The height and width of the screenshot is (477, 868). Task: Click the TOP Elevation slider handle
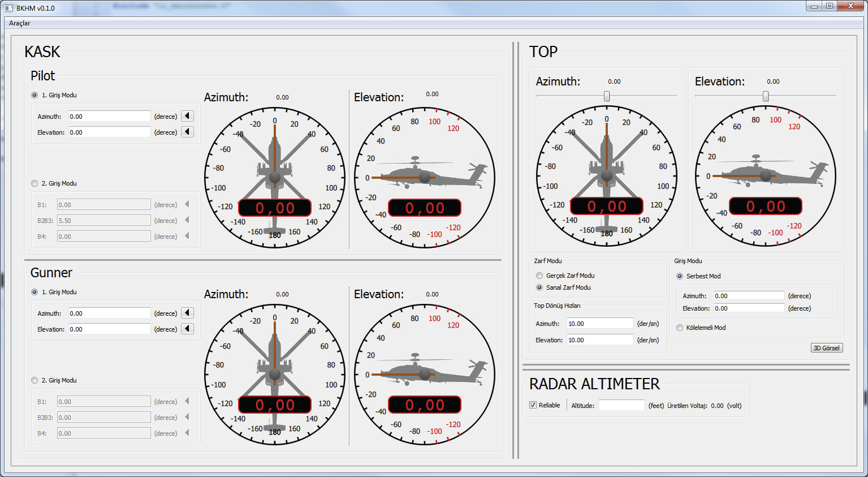point(766,96)
